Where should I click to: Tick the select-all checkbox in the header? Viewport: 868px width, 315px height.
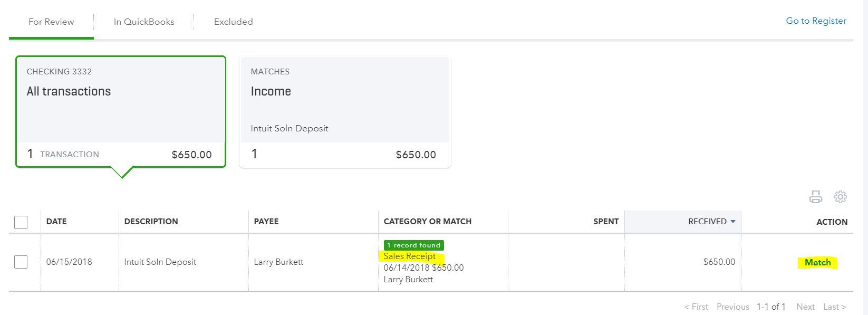coord(21,222)
